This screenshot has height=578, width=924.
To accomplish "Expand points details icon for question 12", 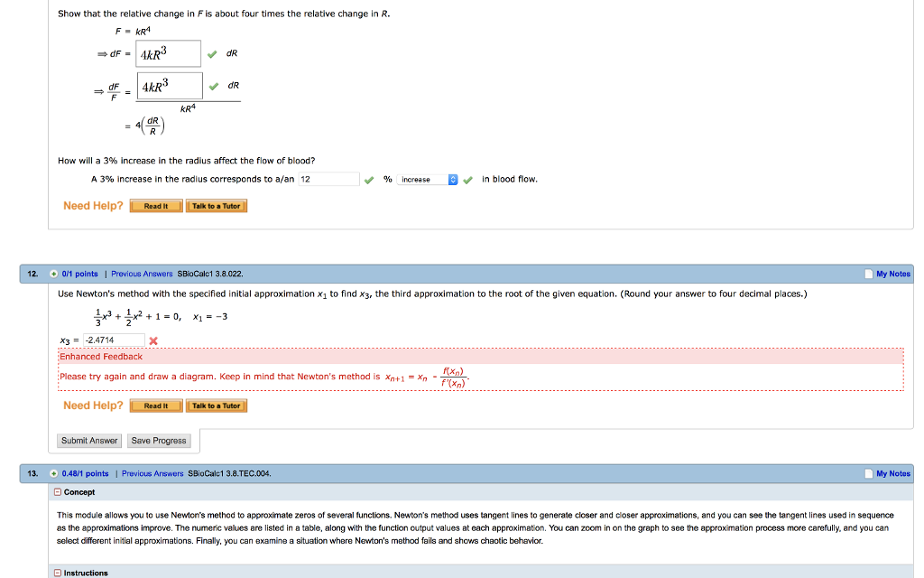I will pos(53,274).
